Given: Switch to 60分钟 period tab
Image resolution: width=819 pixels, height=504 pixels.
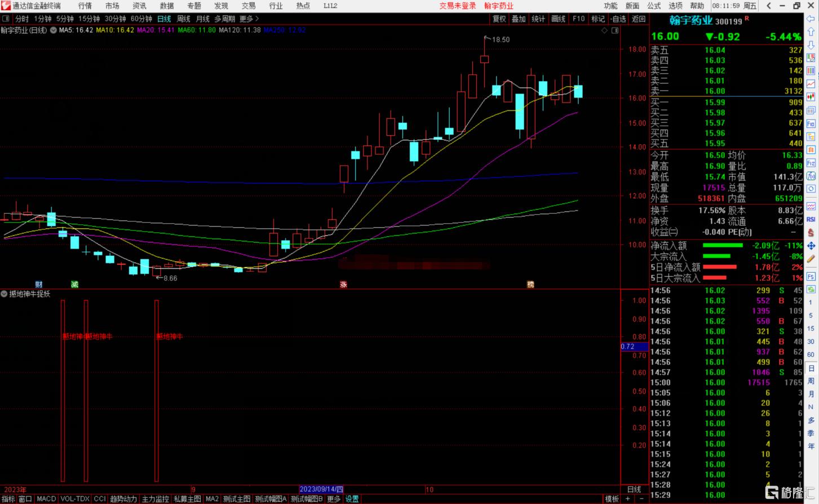Looking at the screenshot, I should pos(141,19).
